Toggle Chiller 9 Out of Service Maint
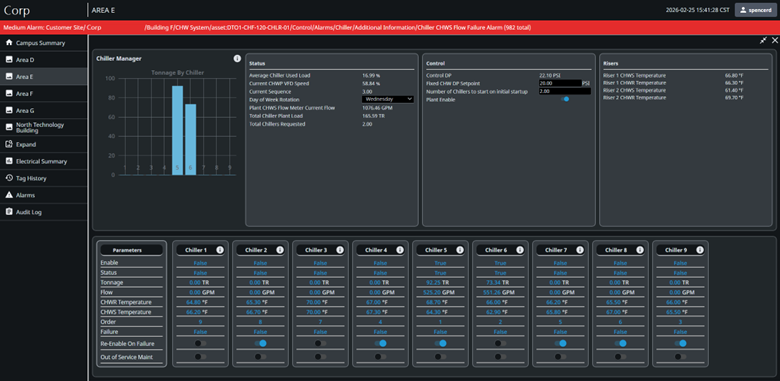 click(681, 357)
